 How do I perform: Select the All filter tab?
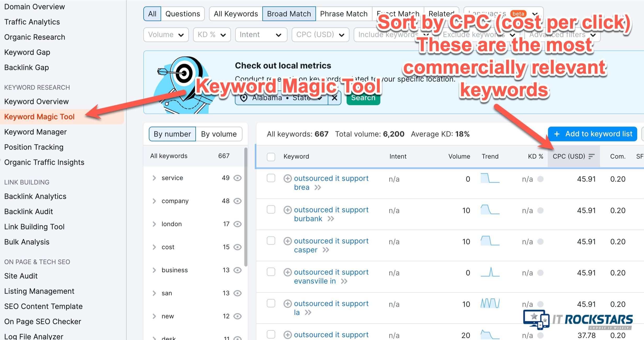click(x=152, y=14)
